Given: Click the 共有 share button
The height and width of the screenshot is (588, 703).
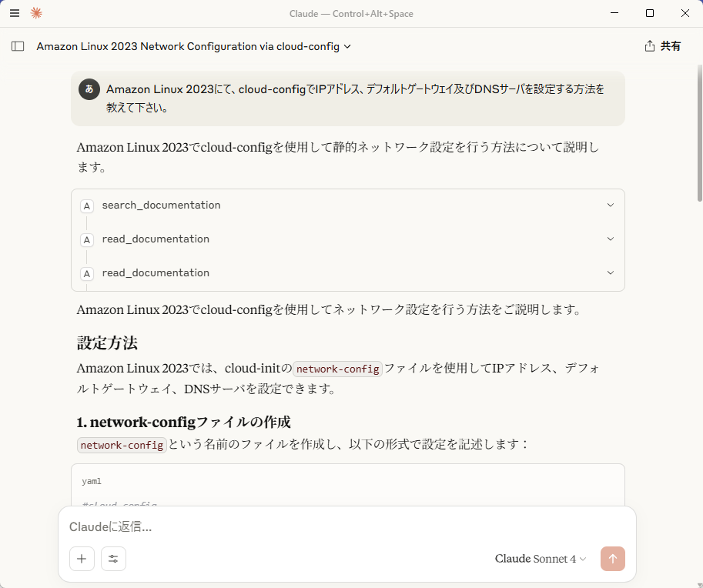Looking at the screenshot, I should click(663, 46).
